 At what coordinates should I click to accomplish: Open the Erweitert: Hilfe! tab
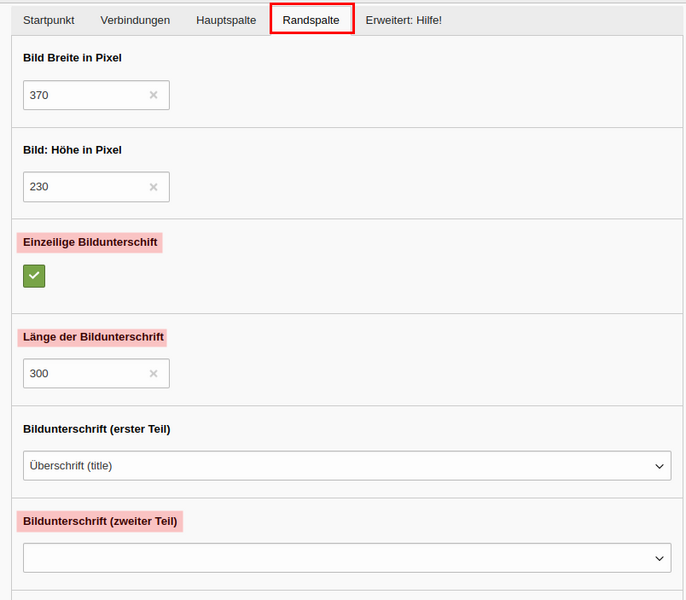click(x=404, y=20)
